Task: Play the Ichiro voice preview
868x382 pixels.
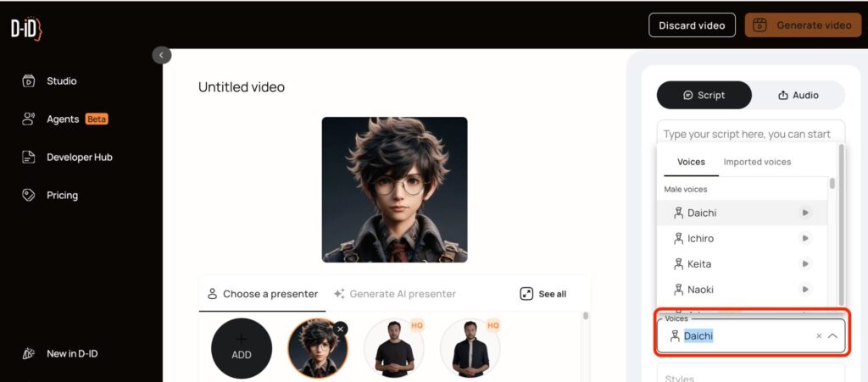Action: (805, 238)
